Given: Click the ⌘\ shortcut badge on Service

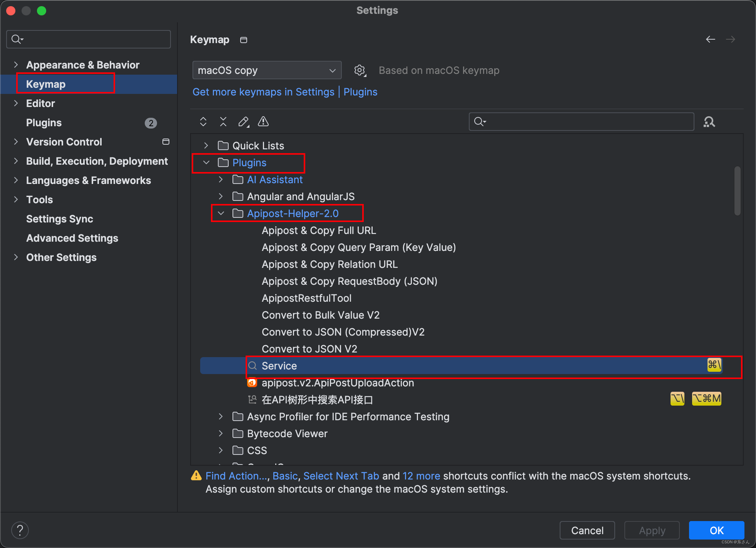Looking at the screenshot, I should click(714, 365).
